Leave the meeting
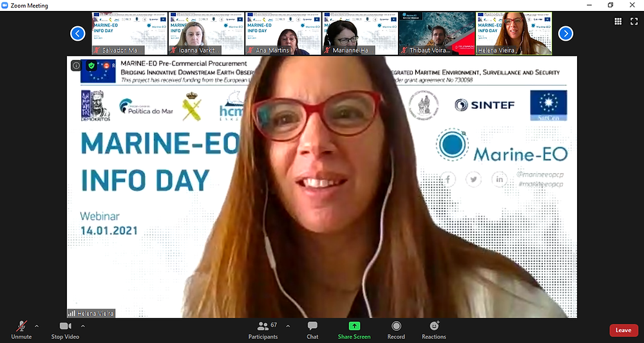This screenshot has height=343, width=644. pyautogui.click(x=623, y=330)
